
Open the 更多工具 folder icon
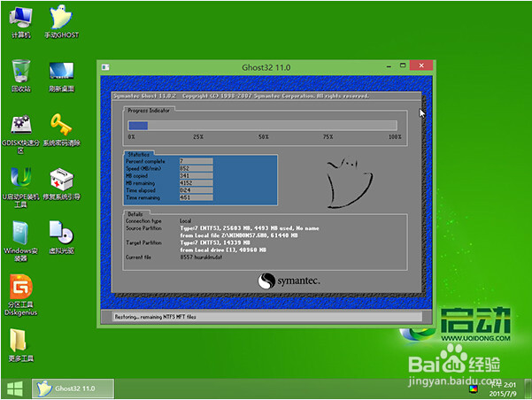click(20, 345)
